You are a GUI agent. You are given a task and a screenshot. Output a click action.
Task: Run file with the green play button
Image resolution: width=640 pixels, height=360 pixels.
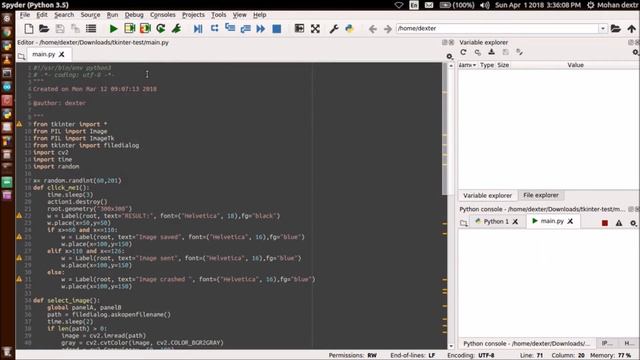pyautogui.click(x=113, y=29)
